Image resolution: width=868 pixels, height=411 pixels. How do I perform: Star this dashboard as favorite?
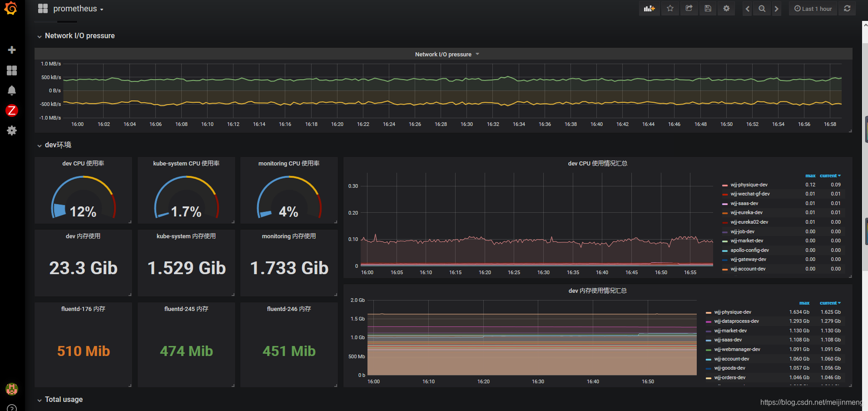[x=670, y=9]
